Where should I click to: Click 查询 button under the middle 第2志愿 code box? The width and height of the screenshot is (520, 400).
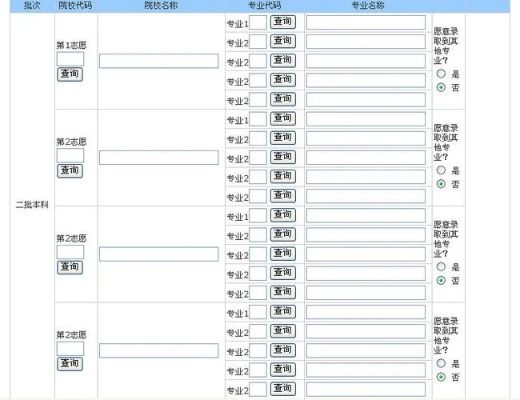(x=70, y=267)
